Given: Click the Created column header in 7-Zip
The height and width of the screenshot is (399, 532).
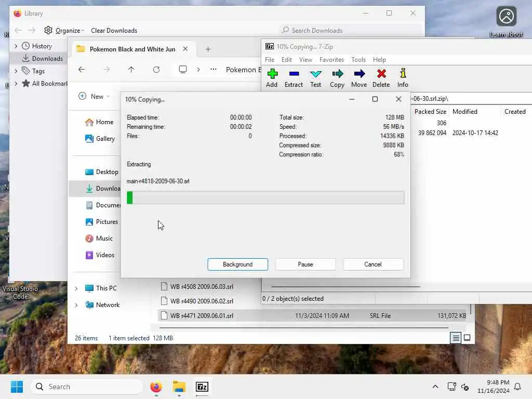Looking at the screenshot, I should [x=515, y=112].
